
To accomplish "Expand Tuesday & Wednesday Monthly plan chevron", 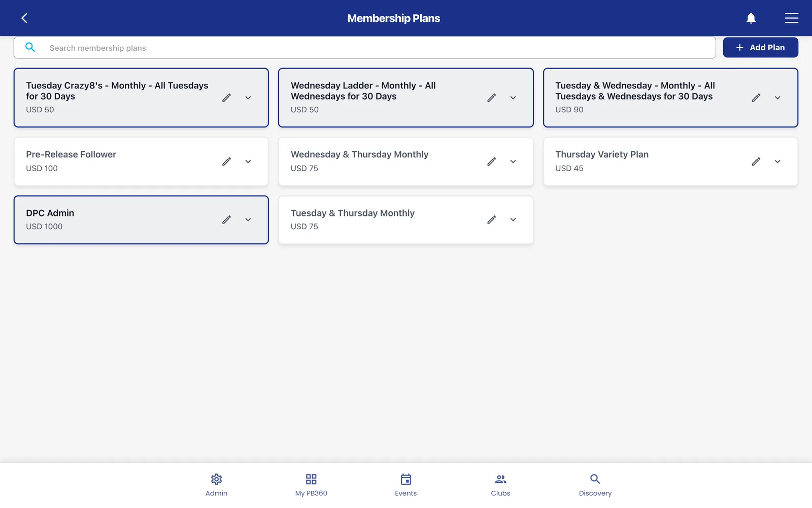I will tap(777, 98).
